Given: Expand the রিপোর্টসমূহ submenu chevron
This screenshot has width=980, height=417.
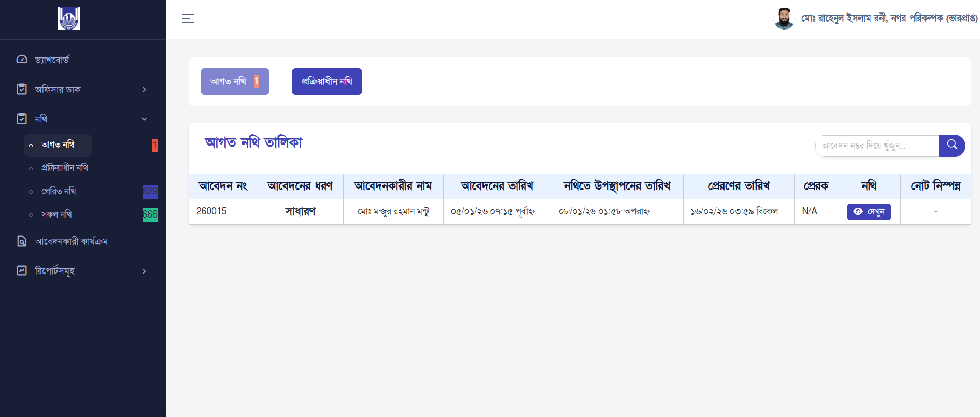Looking at the screenshot, I should point(144,271).
